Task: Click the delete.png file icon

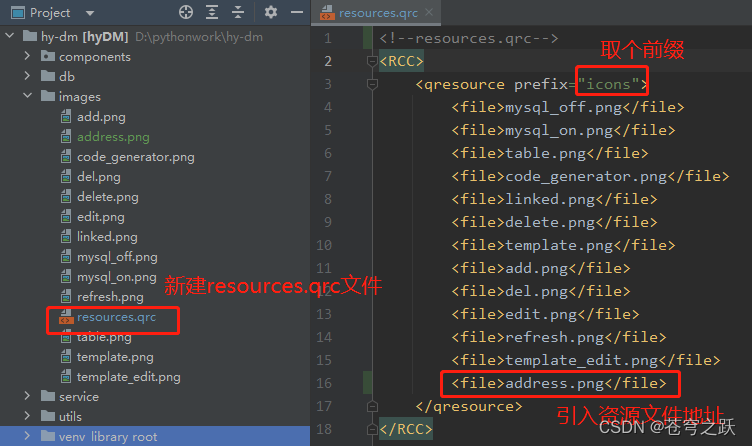Action: (x=66, y=197)
